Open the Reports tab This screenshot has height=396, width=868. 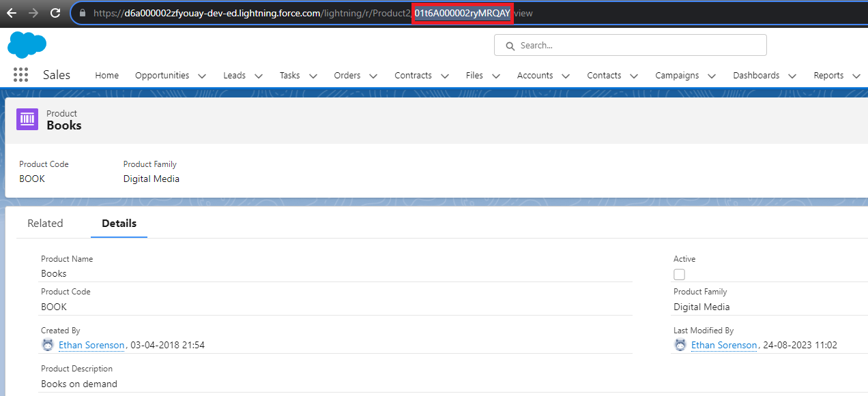point(828,76)
